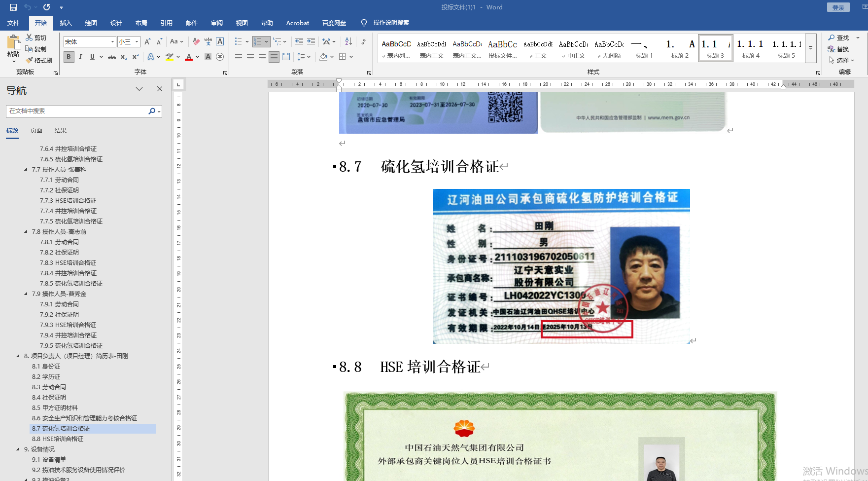
Task: Open the 文件 File menu
Action: (13, 23)
